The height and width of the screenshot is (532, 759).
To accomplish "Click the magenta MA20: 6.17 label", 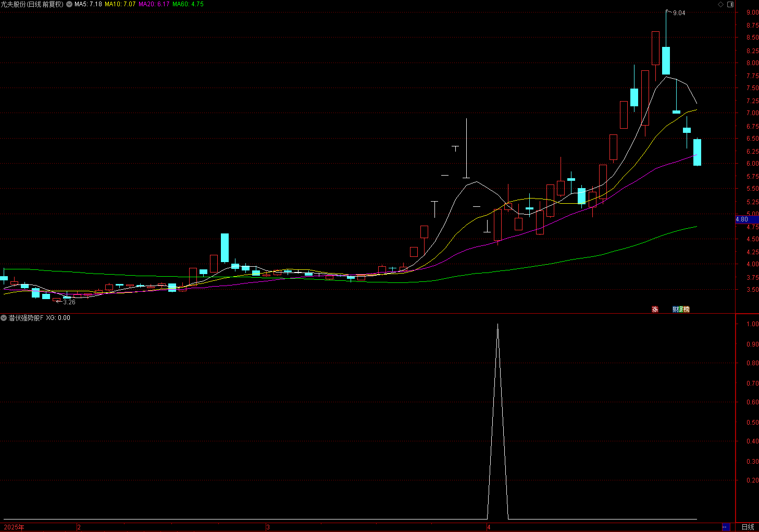I will point(154,4).
